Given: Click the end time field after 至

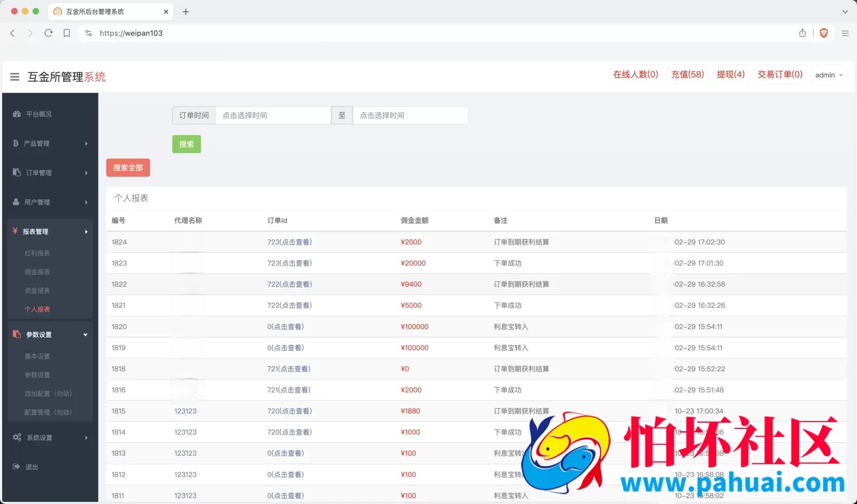Looking at the screenshot, I should tap(410, 115).
